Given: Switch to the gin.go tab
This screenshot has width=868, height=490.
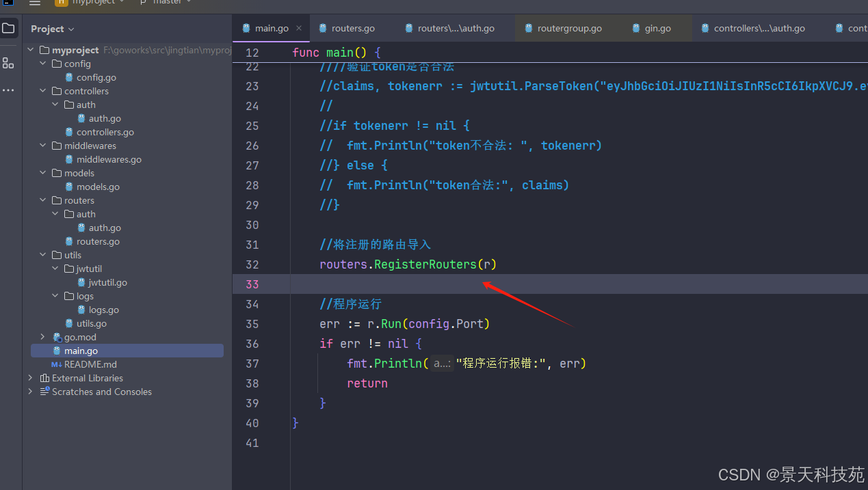Looking at the screenshot, I should 651,28.
